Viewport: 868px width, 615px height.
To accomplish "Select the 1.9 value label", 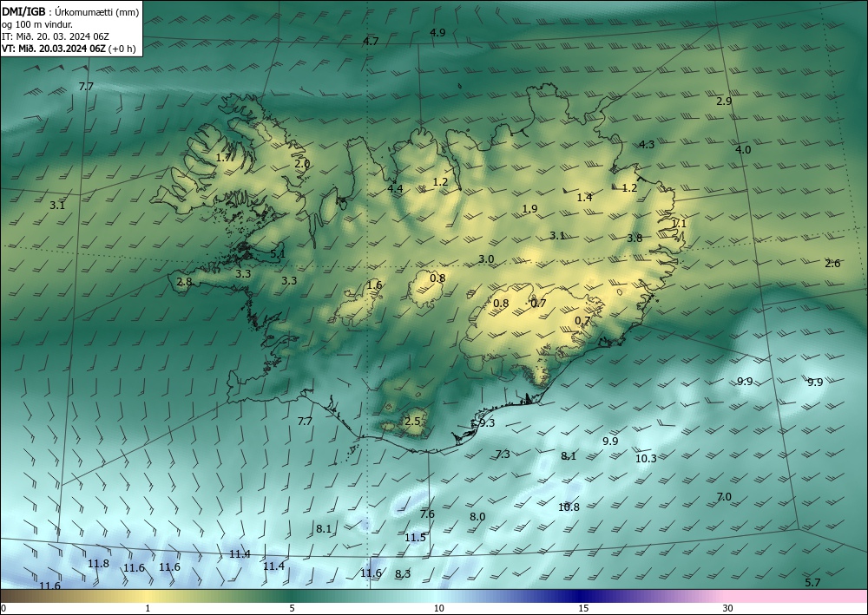I will pyautogui.click(x=529, y=208).
